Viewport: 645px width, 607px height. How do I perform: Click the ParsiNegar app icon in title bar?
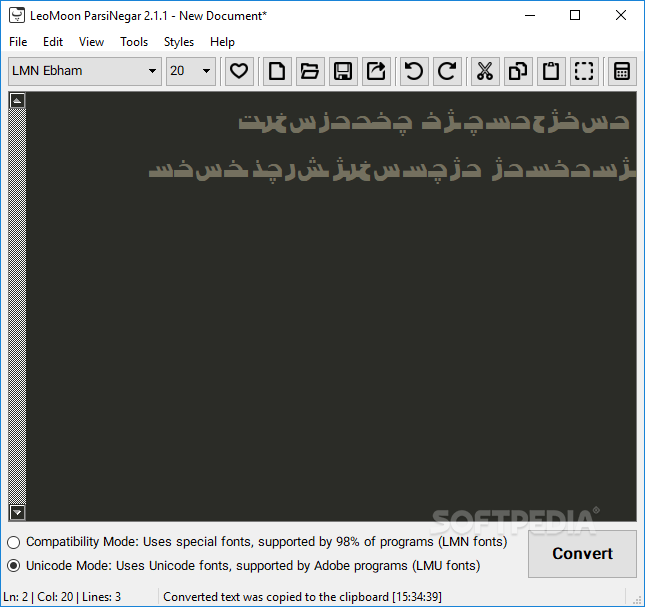(x=16, y=16)
